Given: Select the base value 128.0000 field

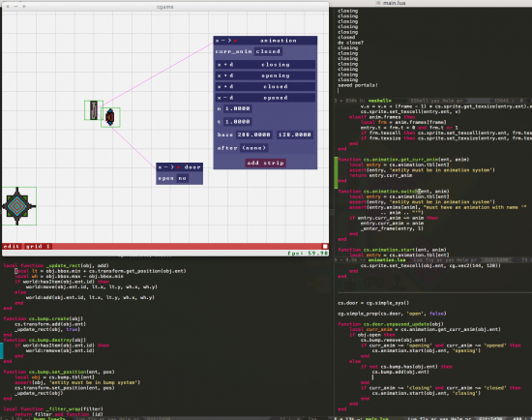Looking at the screenshot, I should [x=294, y=135].
